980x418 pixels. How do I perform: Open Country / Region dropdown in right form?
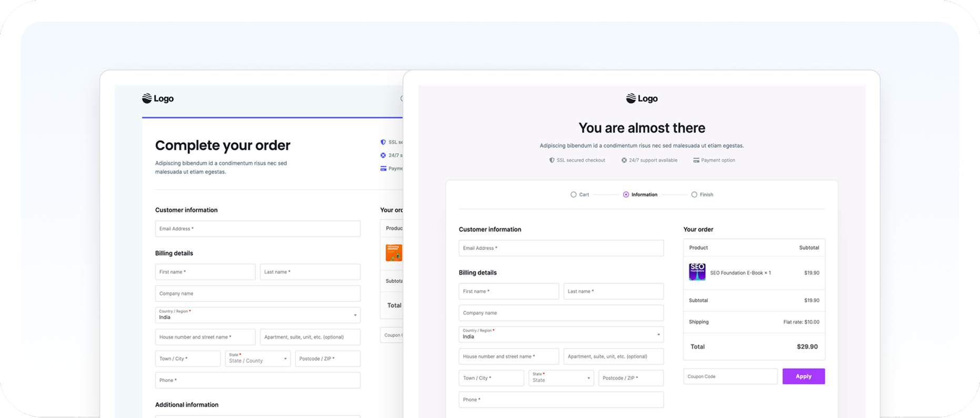561,335
